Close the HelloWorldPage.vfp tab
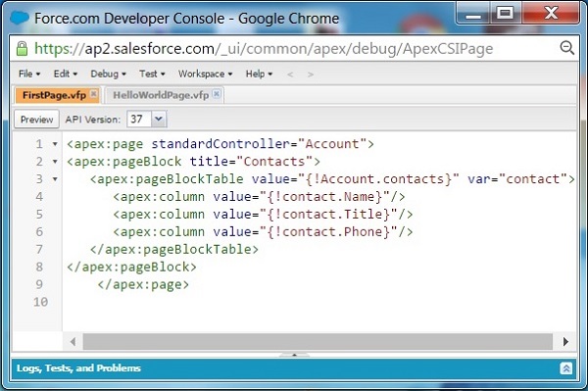Viewport: 588px width, 391px height. pyautogui.click(x=217, y=93)
